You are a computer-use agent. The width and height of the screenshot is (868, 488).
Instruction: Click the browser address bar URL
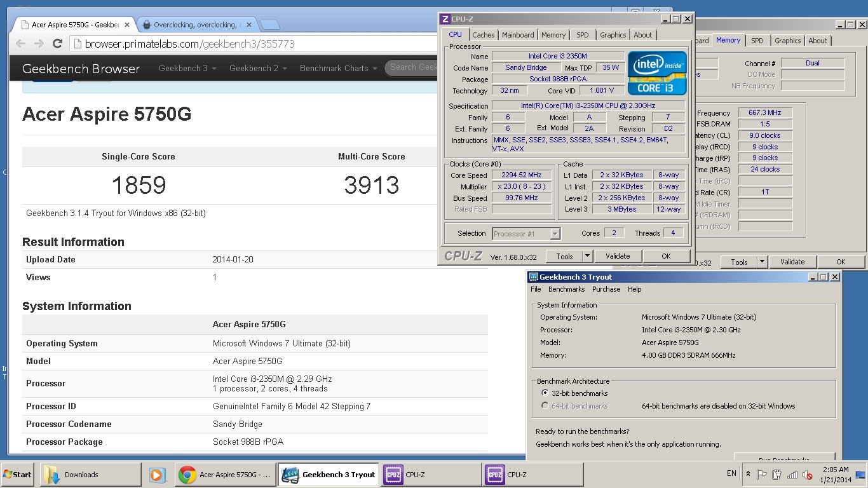(x=189, y=44)
